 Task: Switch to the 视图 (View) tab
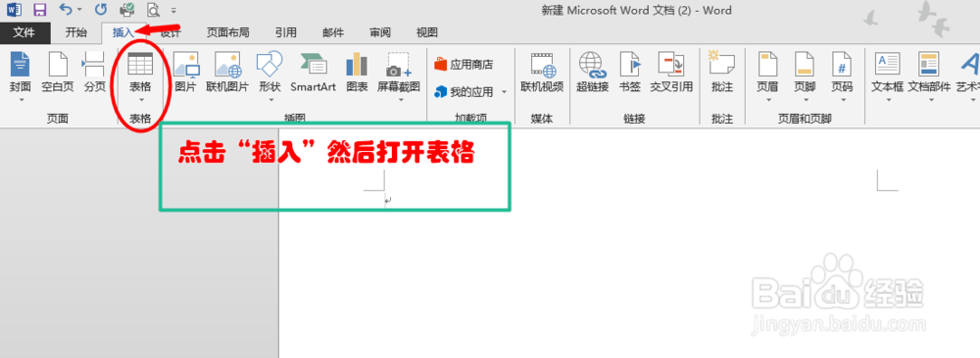coord(427,32)
